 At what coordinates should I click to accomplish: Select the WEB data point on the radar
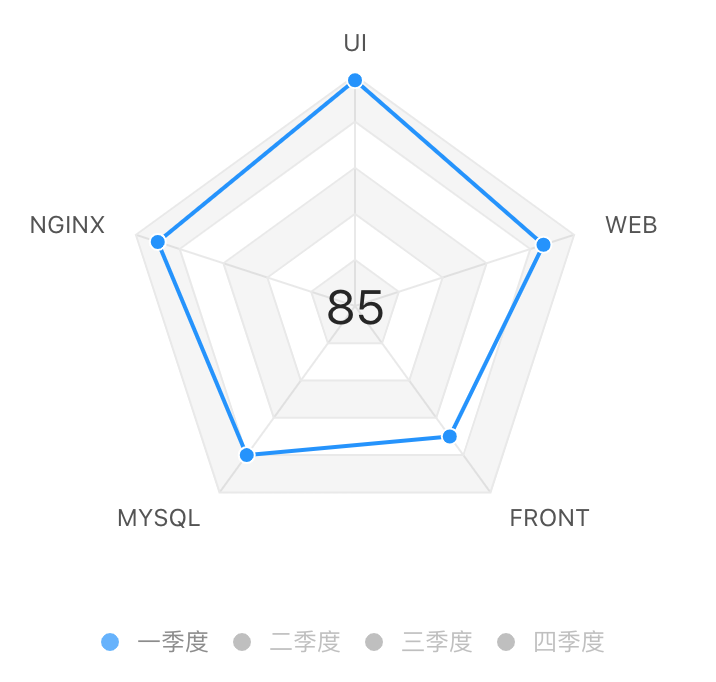pos(543,245)
